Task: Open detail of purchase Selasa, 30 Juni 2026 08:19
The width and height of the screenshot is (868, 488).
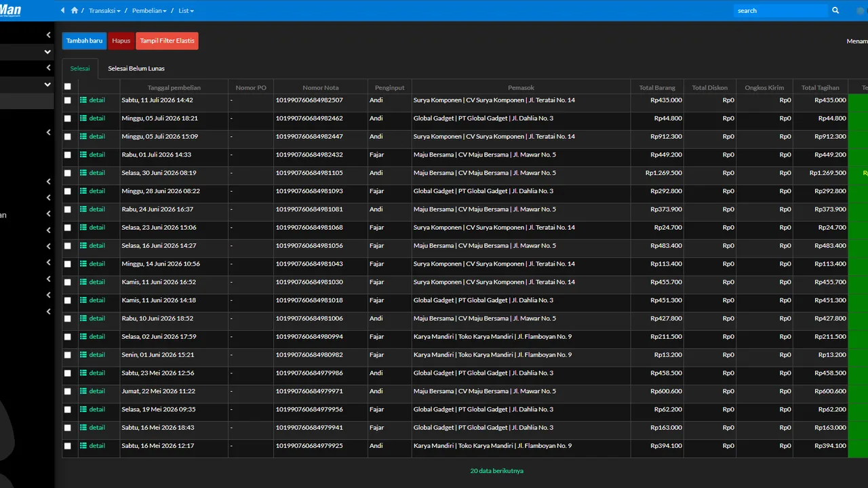Action: pyautogui.click(x=92, y=173)
